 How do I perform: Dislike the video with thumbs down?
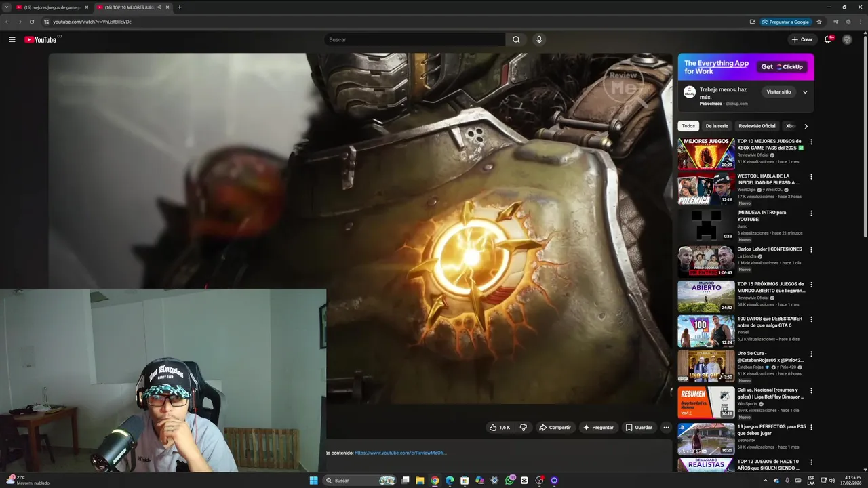(x=523, y=428)
